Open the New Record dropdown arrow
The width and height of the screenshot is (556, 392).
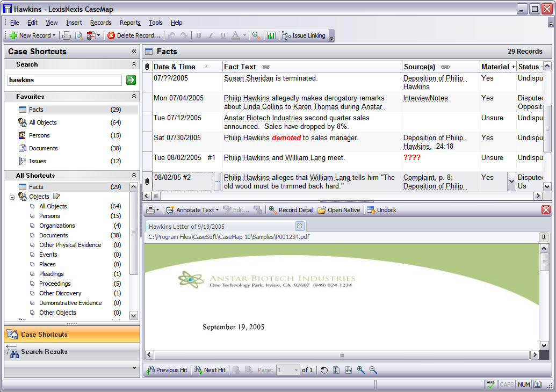(54, 35)
